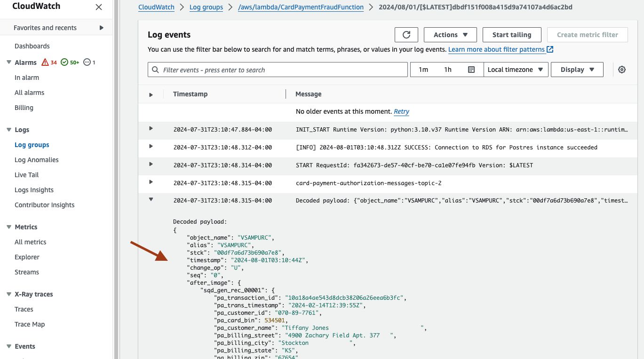644x359 pixels.
Task: Open /aws/lambda/CardPaymentFraudFunction breadcrumb
Action: click(x=301, y=8)
